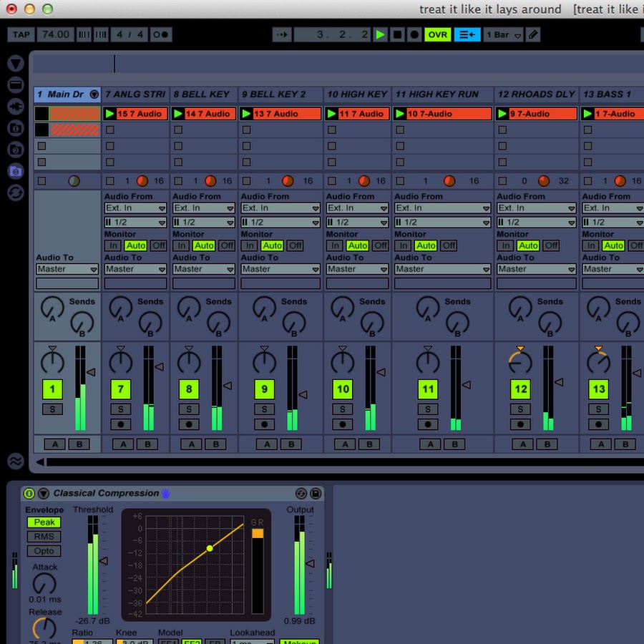644x644 pixels.
Task: Select the 9 BELL KEY 2 track header
Action: pos(280,94)
